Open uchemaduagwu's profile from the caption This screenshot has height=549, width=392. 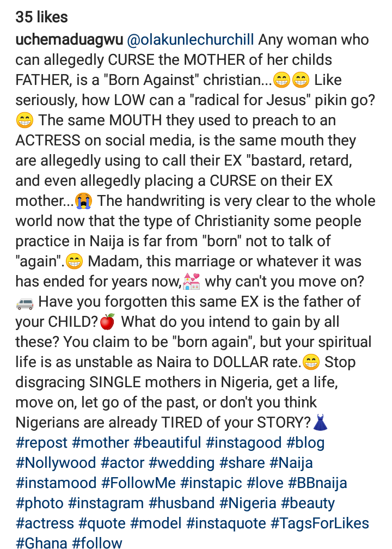click(69, 40)
